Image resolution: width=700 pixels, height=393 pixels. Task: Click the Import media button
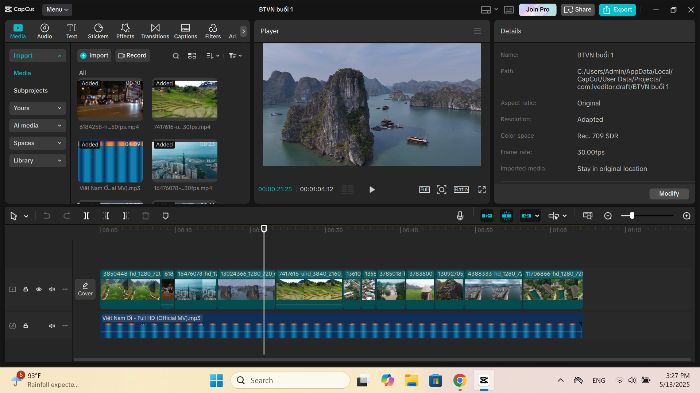point(94,55)
